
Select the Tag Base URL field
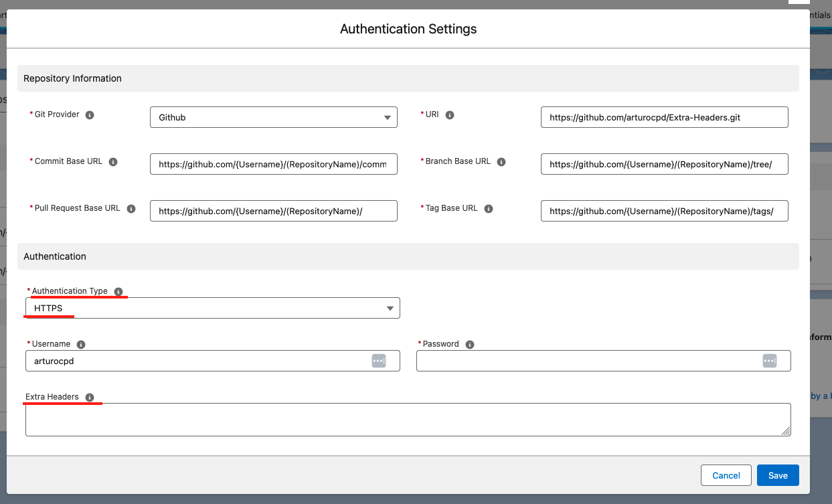(x=664, y=211)
